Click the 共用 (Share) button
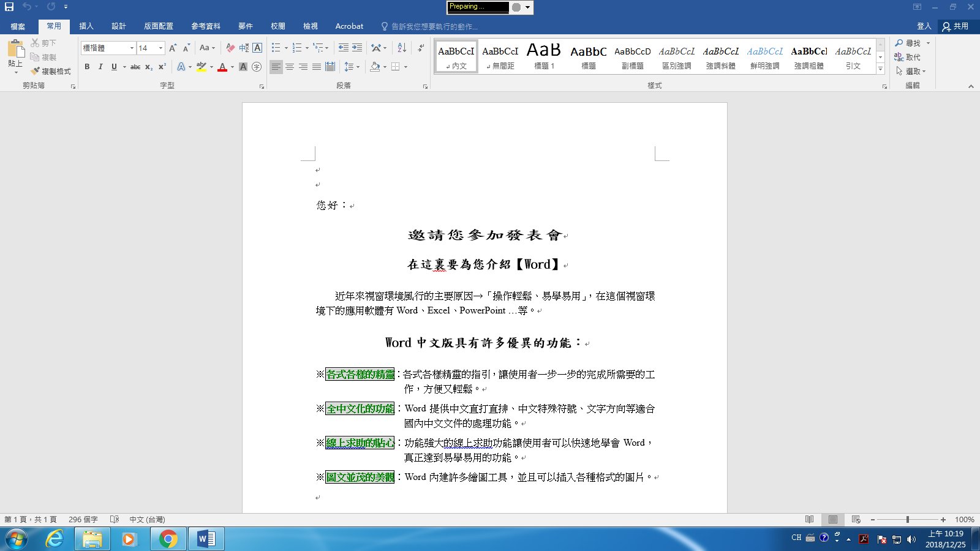 pyautogui.click(x=956, y=26)
